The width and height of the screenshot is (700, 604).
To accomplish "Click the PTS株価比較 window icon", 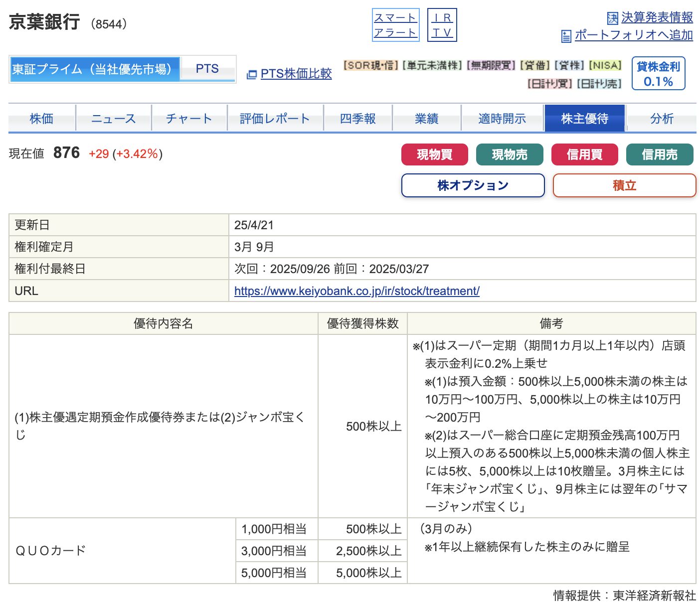I will [x=252, y=75].
